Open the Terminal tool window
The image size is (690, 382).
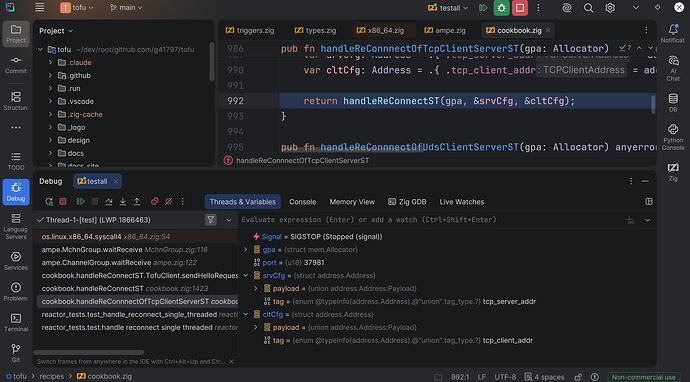pos(16,323)
